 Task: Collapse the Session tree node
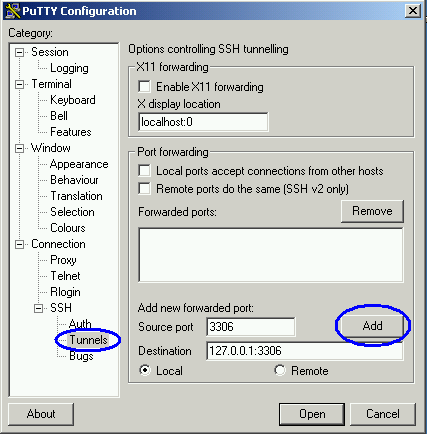pyautogui.click(x=20, y=52)
